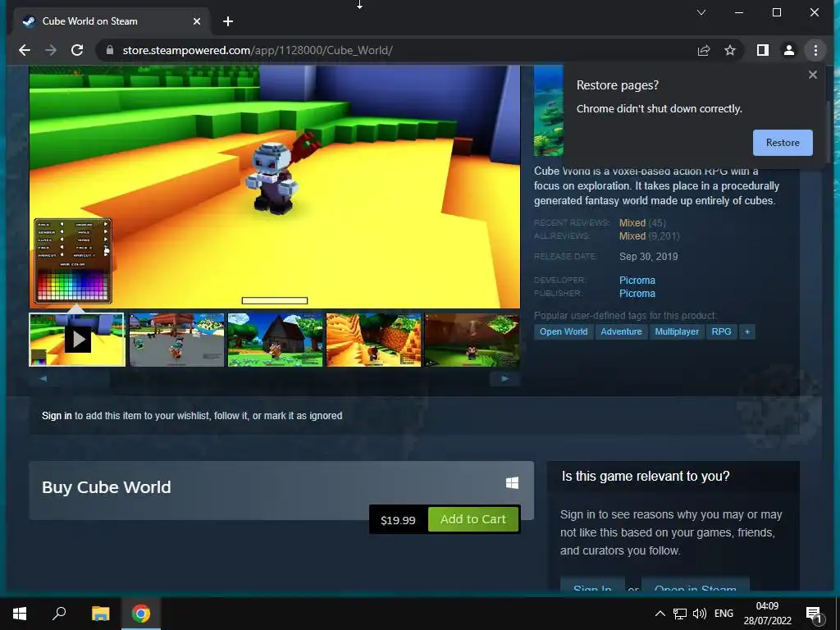Click the main trailer video area
Image resolution: width=840 pixels, height=630 pixels.
tap(275, 187)
